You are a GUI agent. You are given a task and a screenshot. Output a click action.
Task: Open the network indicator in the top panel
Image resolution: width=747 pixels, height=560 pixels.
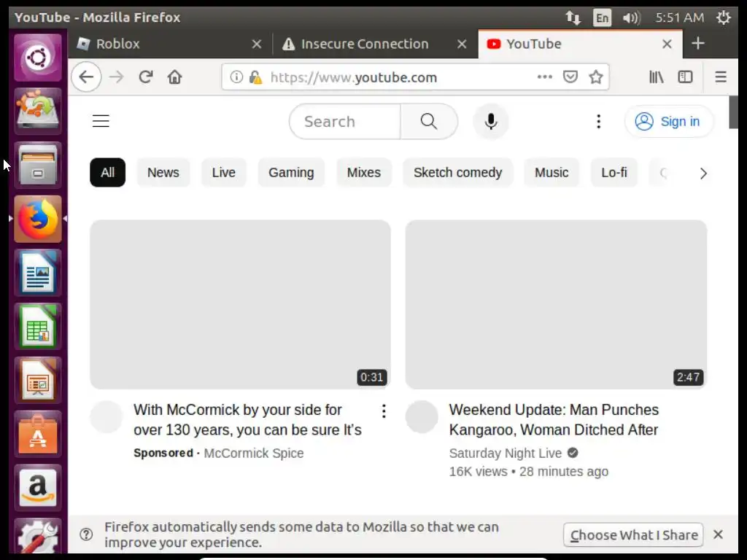pyautogui.click(x=573, y=18)
